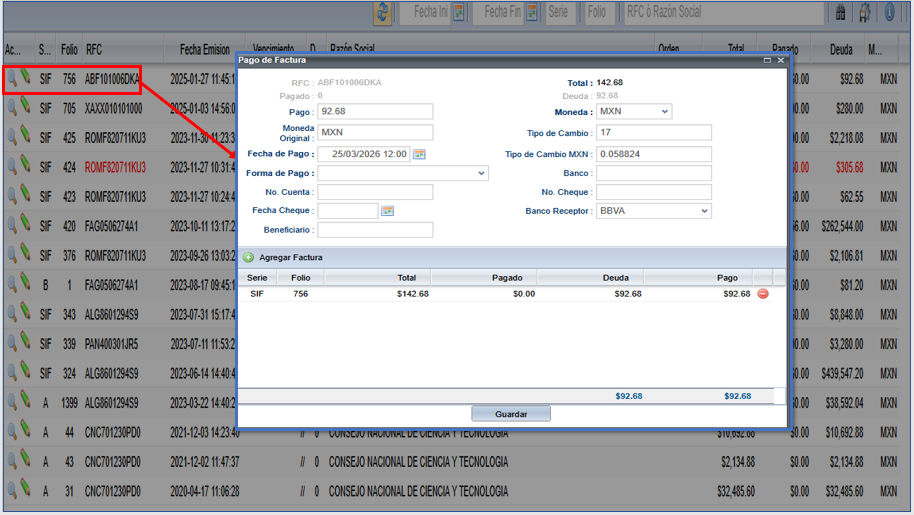Sort by Fecha Emision column header
This screenshot has height=515, width=914.
click(205, 50)
